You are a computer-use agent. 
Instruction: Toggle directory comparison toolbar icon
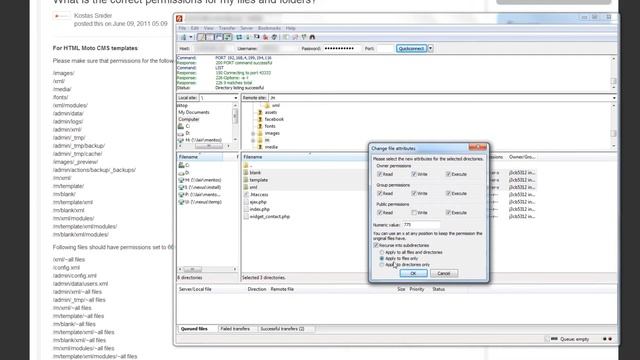point(295,37)
